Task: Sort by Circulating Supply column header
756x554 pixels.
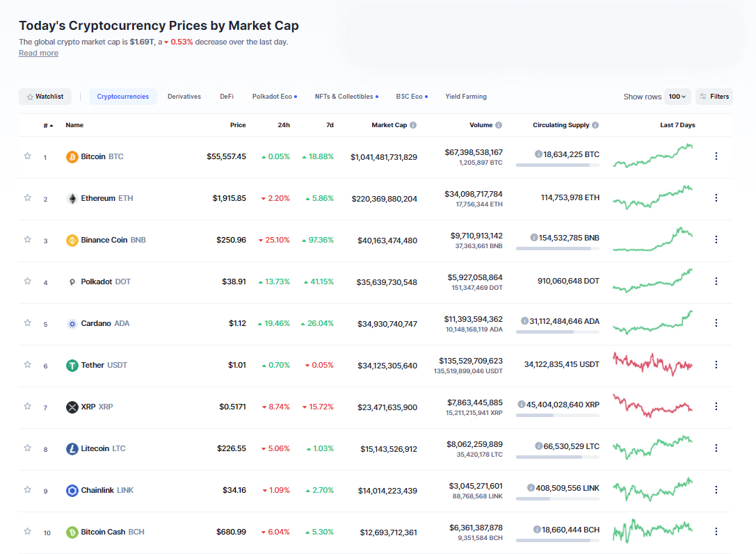Action: (x=561, y=125)
